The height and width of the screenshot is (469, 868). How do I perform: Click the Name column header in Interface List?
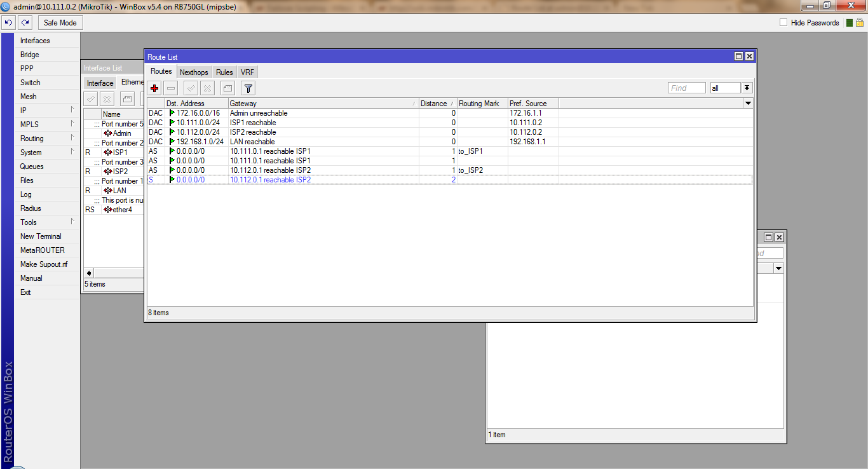tap(123, 114)
